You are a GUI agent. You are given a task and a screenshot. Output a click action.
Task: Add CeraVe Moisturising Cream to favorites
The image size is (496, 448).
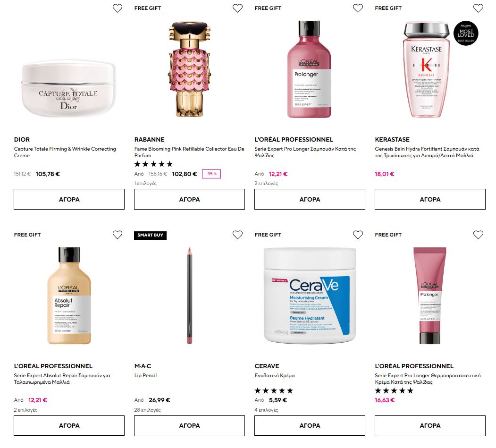pyautogui.click(x=358, y=235)
